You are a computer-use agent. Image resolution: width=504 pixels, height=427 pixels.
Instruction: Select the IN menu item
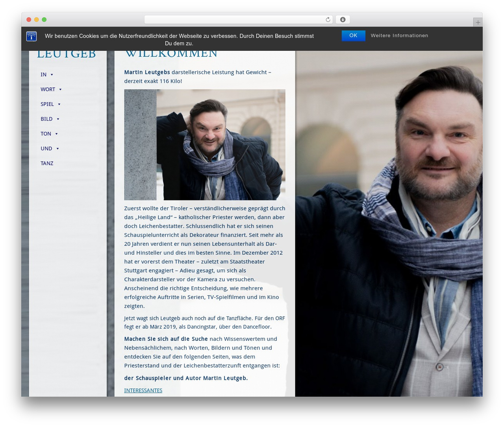click(43, 74)
